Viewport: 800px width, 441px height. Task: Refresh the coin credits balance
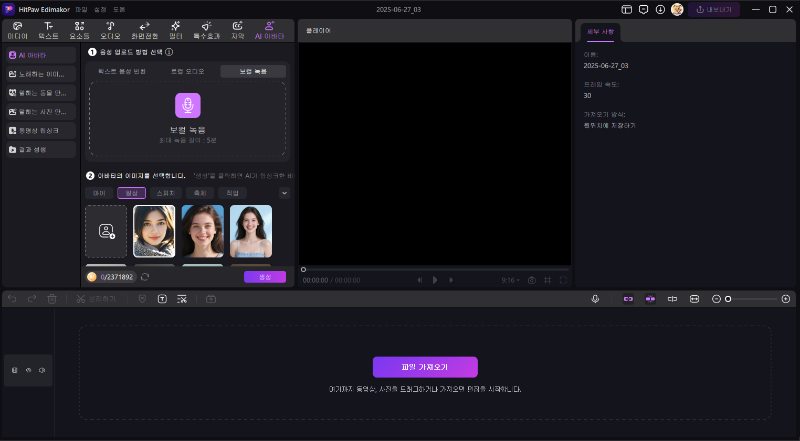pyautogui.click(x=145, y=277)
